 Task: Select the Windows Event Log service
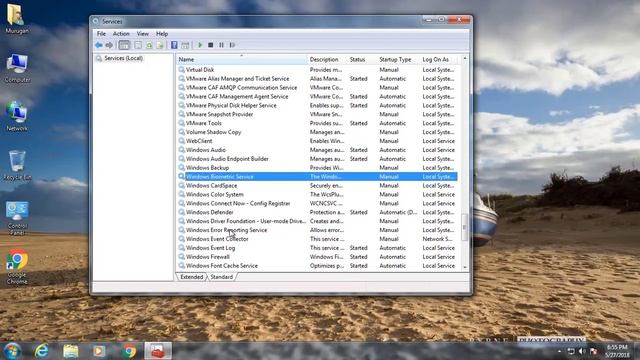coord(317,248)
